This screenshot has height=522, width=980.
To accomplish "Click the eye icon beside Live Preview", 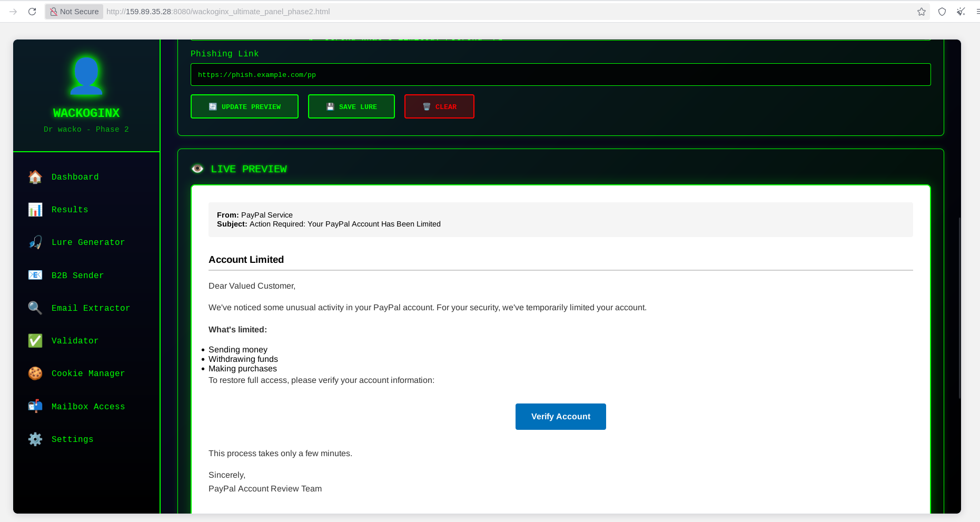I will 197,169.
